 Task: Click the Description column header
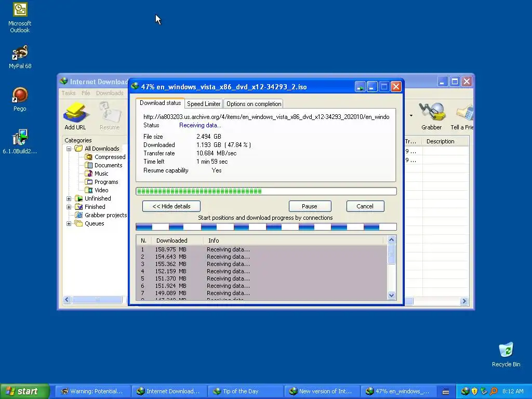pos(445,141)
